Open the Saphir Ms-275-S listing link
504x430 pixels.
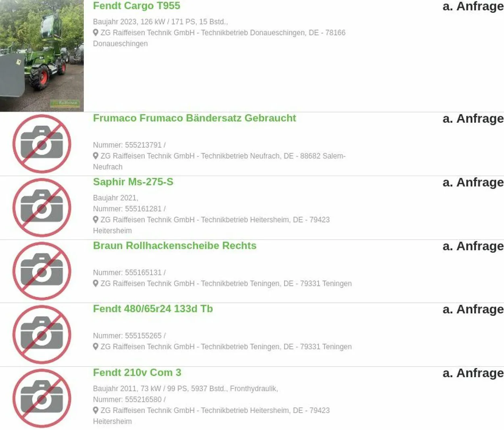[x=133, y=182]
